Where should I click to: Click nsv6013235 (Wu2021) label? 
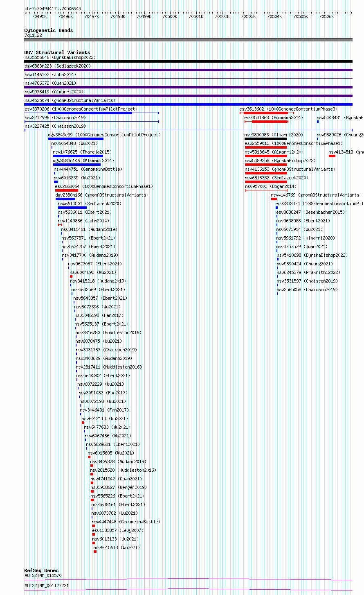pyautogui.click(x=77, y=178)
